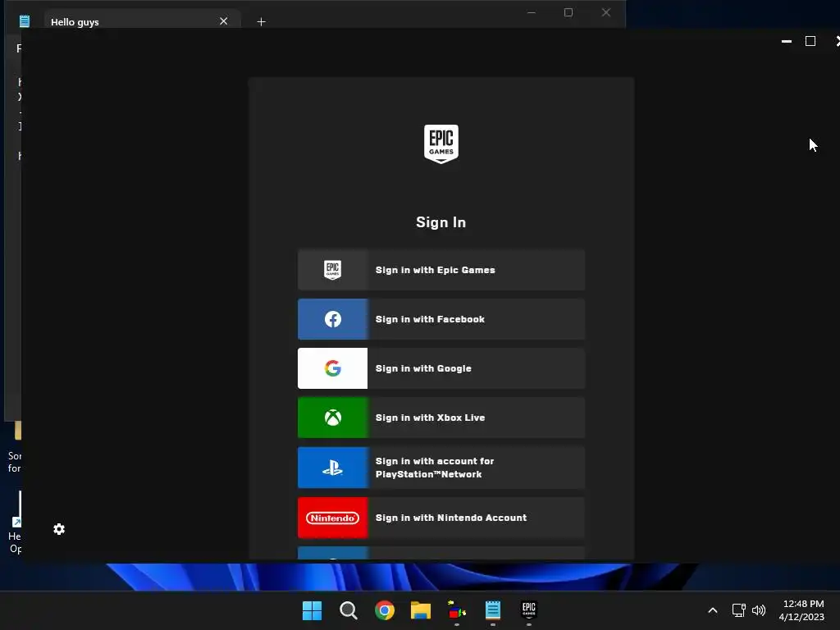Open Epic launcher settings gear icon
The width and height of the screenshot is (840, 630).
pyautogui.click(x=59, y=529)
